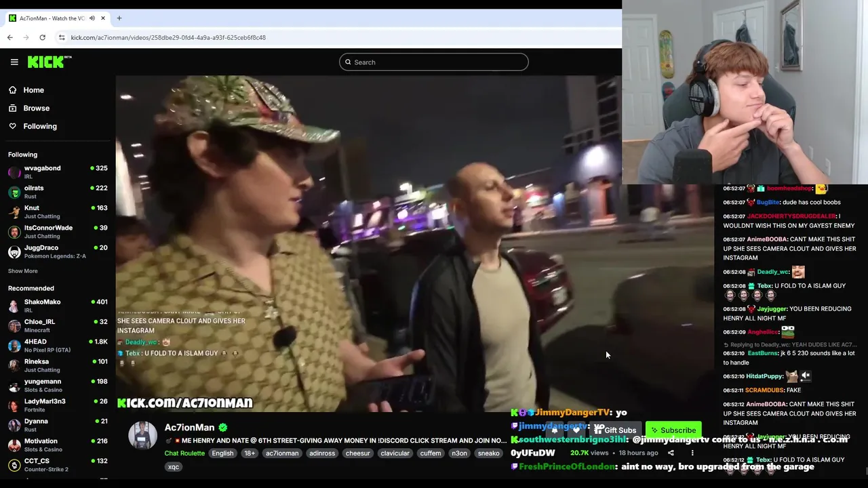Open the three-dot more options menu
The width and height of the screenshot is (868, 488).
692,453
